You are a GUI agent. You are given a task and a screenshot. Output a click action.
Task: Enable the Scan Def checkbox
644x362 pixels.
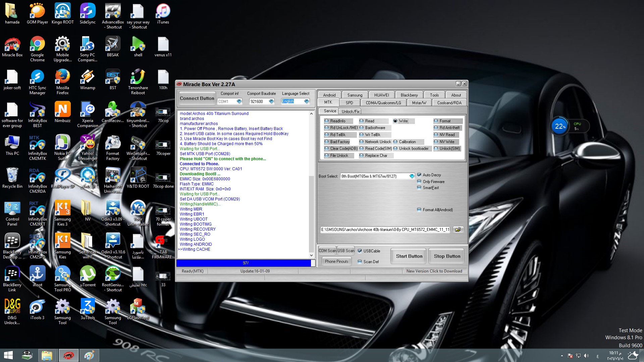coord(368,262)
